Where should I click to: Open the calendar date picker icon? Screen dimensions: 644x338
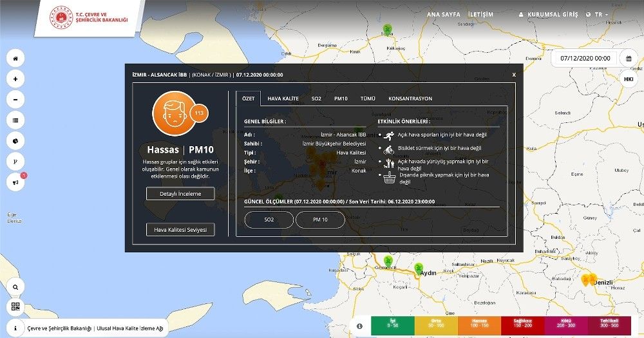(629, 58)
